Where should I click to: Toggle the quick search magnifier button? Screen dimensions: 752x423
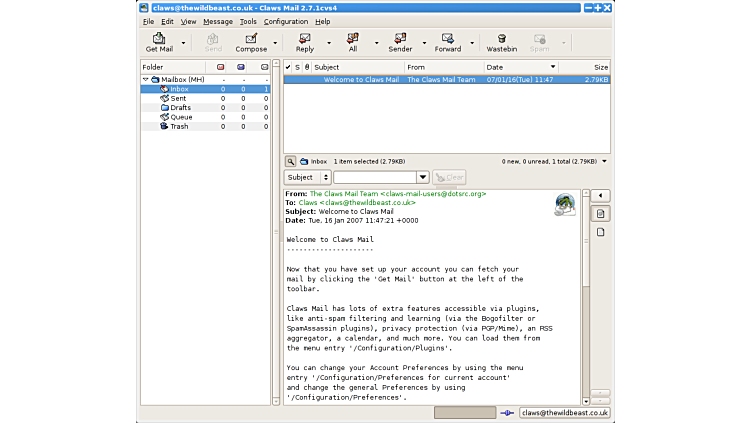tap(290, 162)
